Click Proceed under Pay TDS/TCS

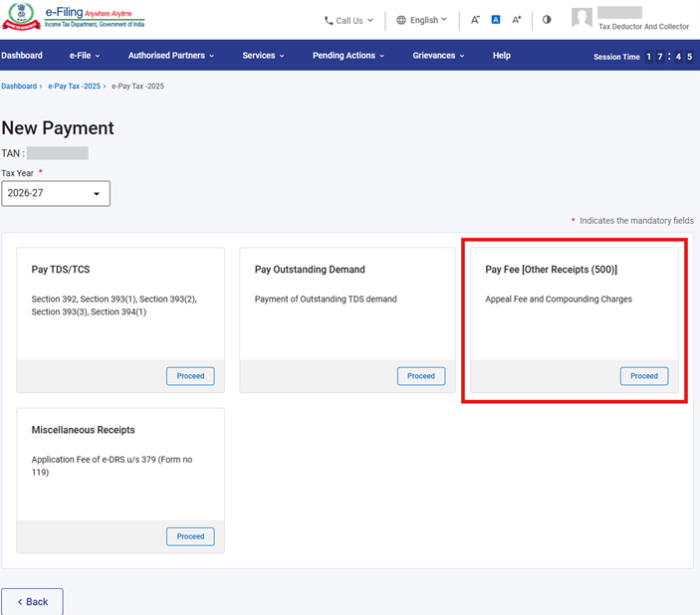pos(190,376)
